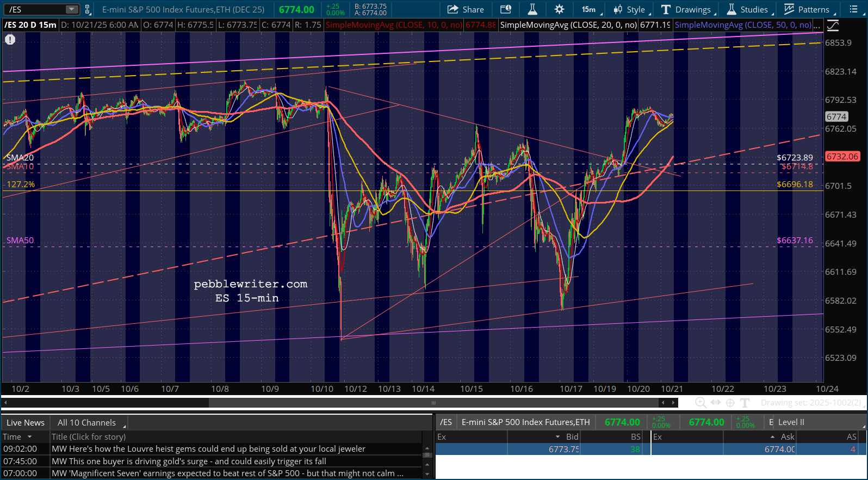Click the text drawing T icon below chart

745,403
